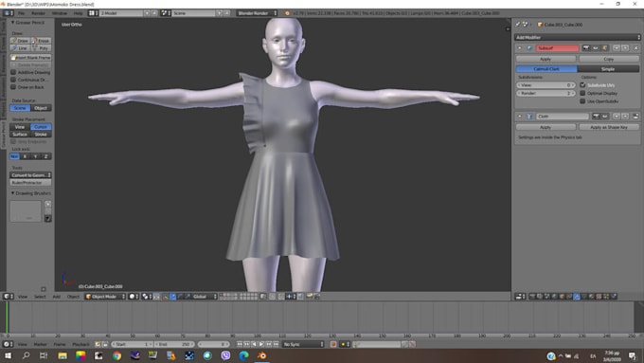Screen dimensions: 644x363
Task: Edit the Subsurf modifier name field
Action: [557, 48]
